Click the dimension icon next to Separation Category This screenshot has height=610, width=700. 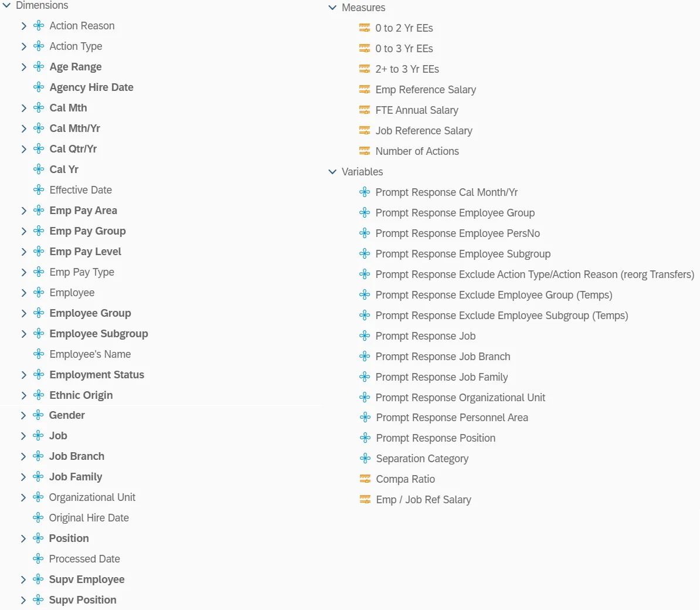click(365, 459)
